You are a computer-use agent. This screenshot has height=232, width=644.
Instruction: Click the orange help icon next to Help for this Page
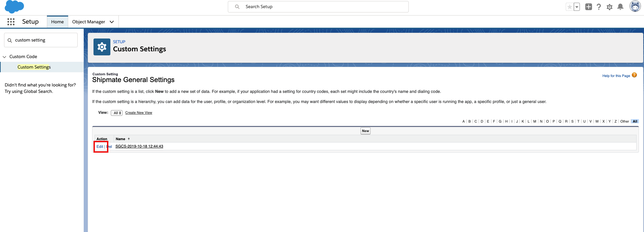[635, 75]
